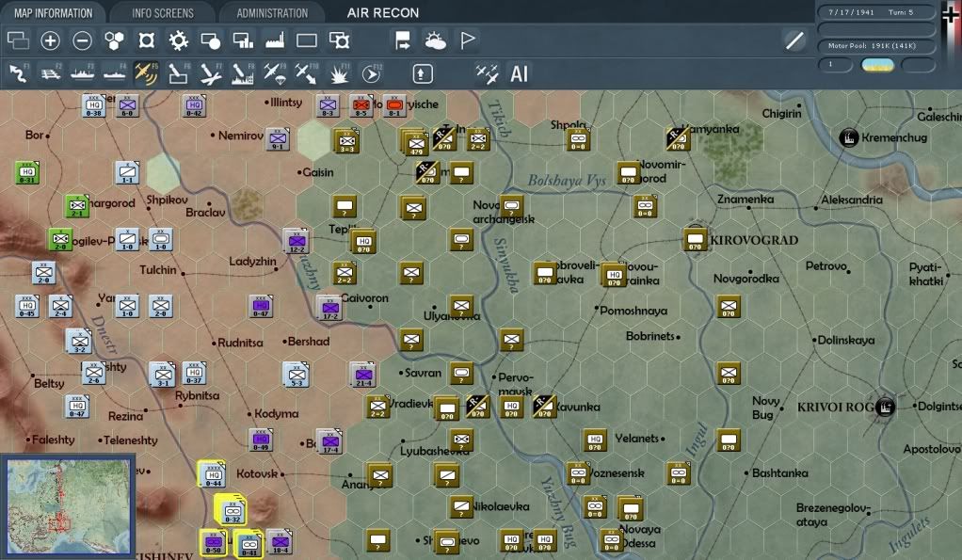Click the rectangle with circle icon
This screenshot has height=560, width=962.
[x=211, y=41]
